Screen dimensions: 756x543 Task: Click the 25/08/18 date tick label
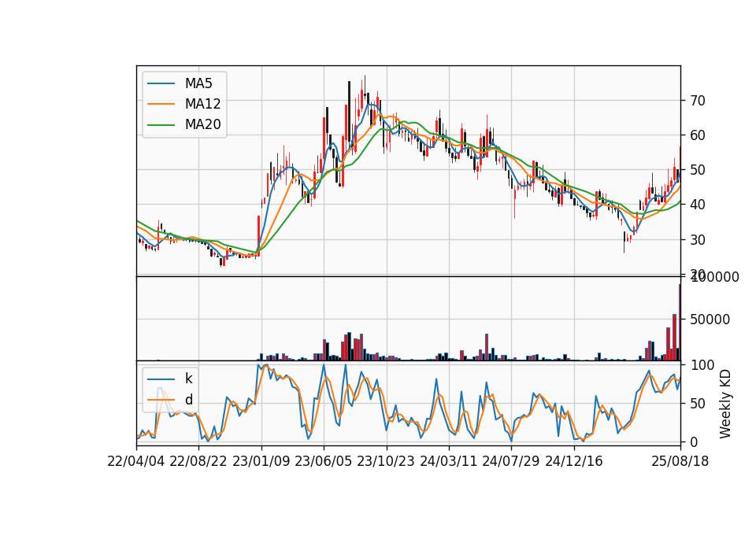[680, 461]
